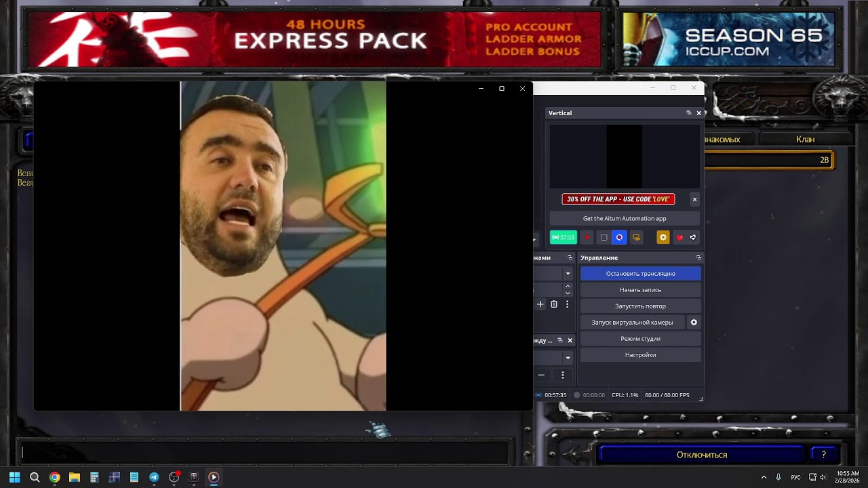Image resolution: width=868 pixels, height=488 pixels.
Task: Click Начать запись to start recording
Action: click(x=641, y=290)
